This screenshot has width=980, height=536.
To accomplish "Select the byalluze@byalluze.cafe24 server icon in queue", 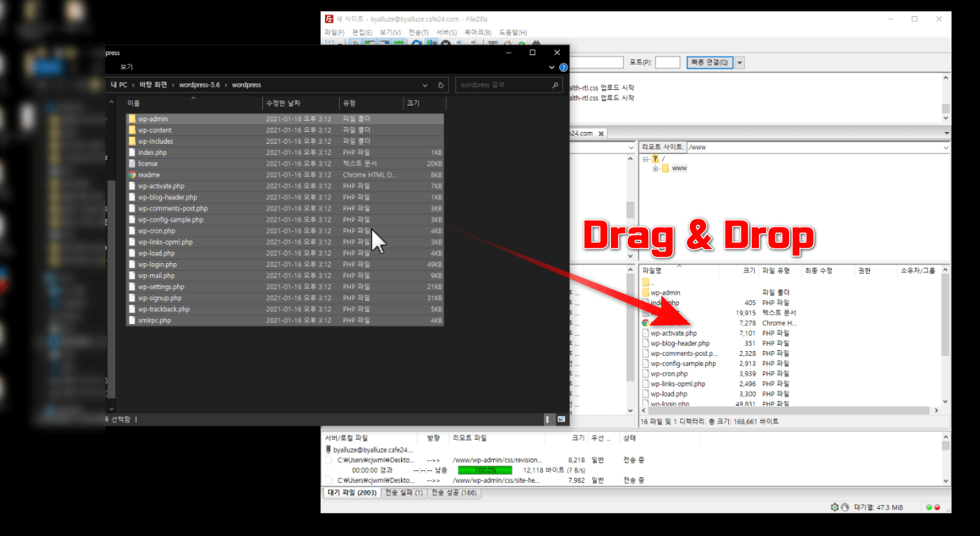I will [329, 450].
